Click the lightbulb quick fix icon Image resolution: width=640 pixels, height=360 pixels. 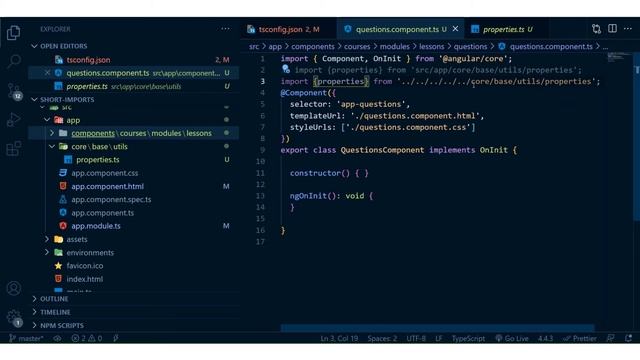pyautogui.click(x=286, y=69)
